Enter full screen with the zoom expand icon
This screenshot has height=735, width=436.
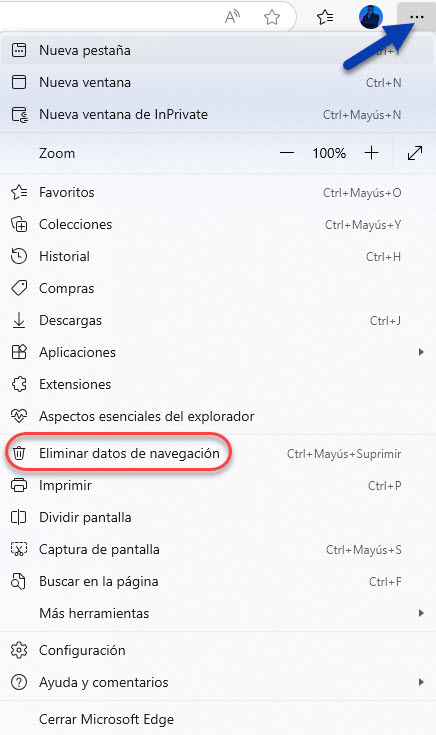[415, 153]
